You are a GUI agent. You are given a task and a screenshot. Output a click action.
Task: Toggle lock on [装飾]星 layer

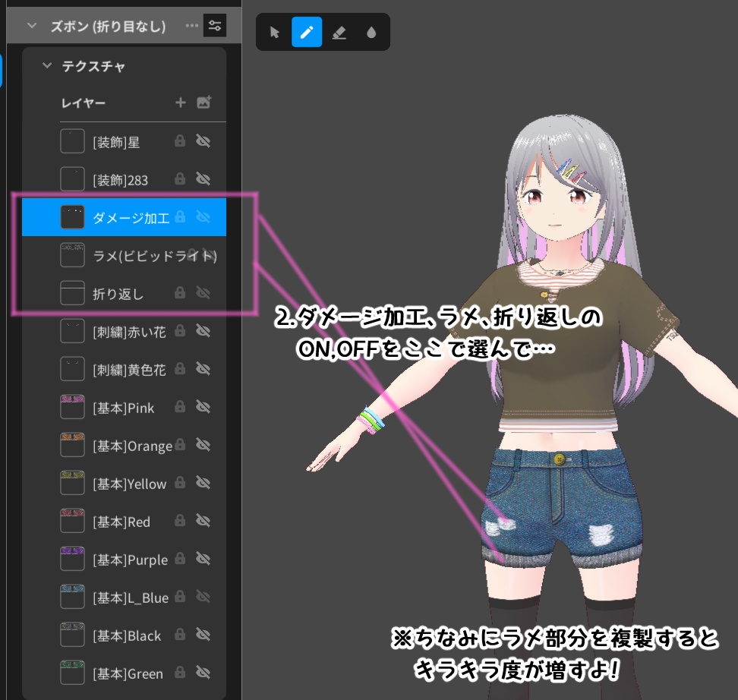pos(180,140)
